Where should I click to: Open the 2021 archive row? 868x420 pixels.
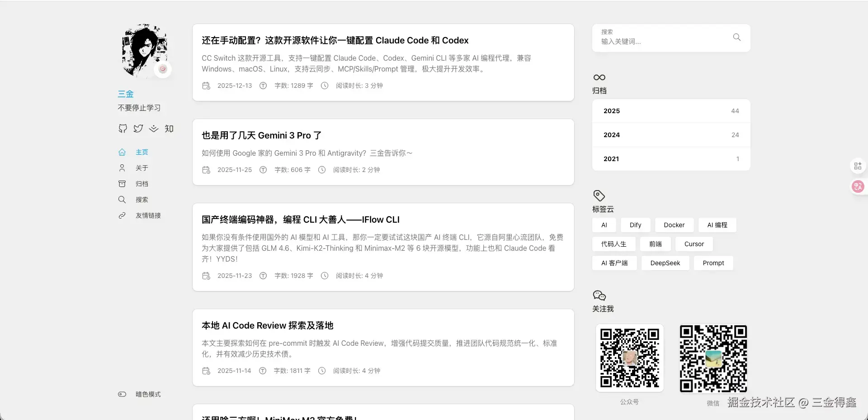[x=671, y=159]
